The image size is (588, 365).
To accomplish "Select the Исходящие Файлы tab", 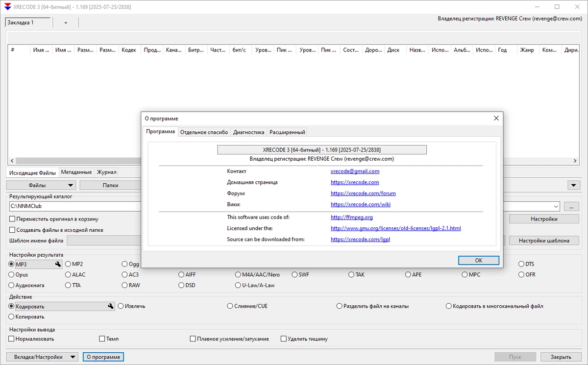I will [32, 172].
